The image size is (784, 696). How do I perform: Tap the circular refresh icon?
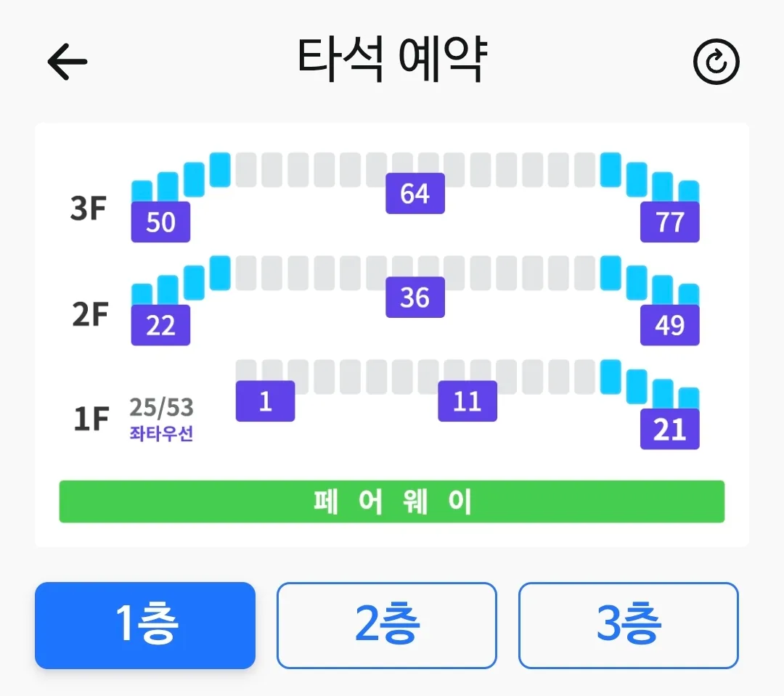(716, 62)
